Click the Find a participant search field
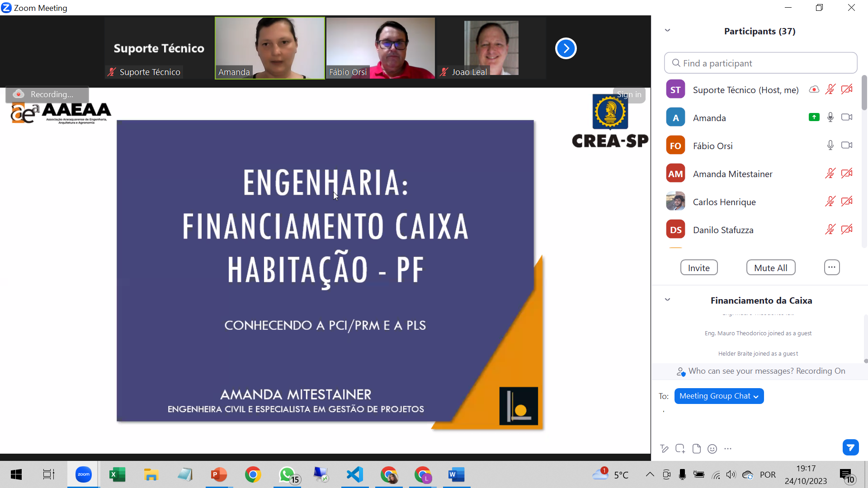This screenshot has width=868, height=488. pyautogui.click(x=760, y=63)
